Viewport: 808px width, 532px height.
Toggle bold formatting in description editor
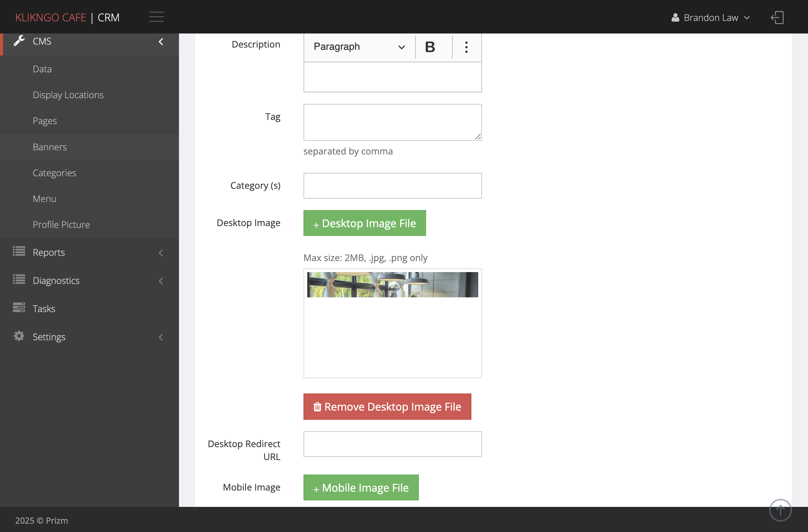pyautogui.click(x=430, y=47)
